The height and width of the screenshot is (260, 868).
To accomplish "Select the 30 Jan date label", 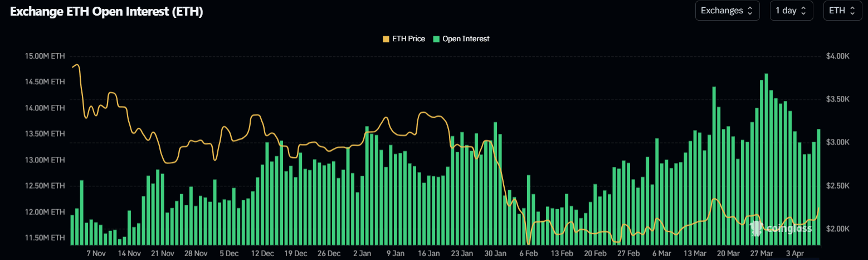I will (x=495, y=253).
